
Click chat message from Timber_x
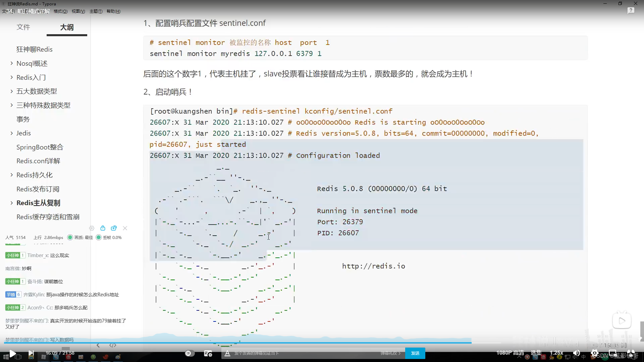tap(37, 255)
